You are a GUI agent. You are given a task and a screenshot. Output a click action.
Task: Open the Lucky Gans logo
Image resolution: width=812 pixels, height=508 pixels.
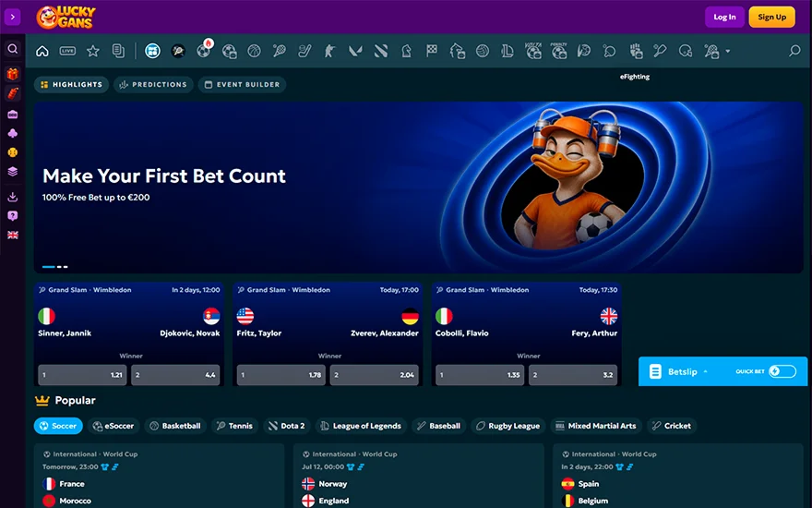pyautogui.click(x=66, y=18)
